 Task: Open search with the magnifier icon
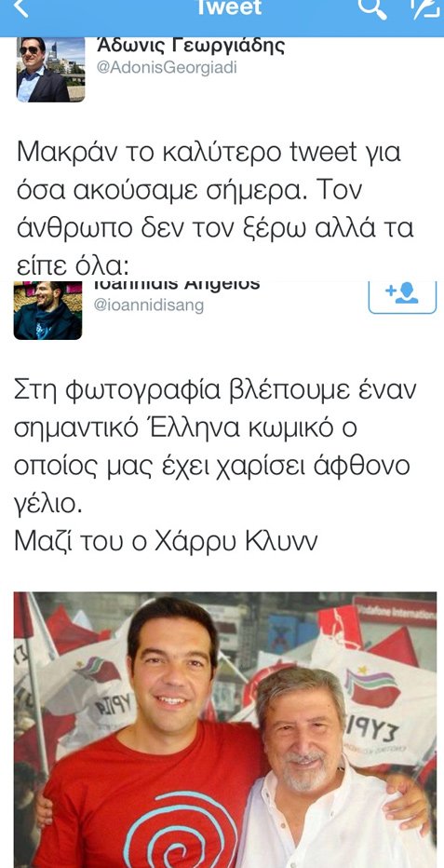[372, 8]
